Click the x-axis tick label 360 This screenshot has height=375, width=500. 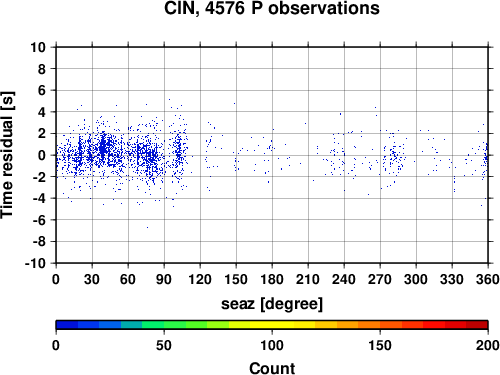(488, 279)
